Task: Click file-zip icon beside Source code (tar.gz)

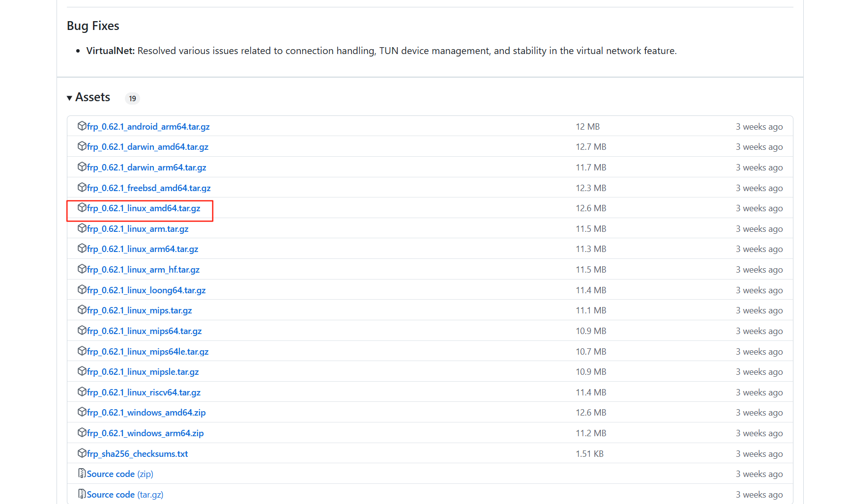Action: point(82,494)
